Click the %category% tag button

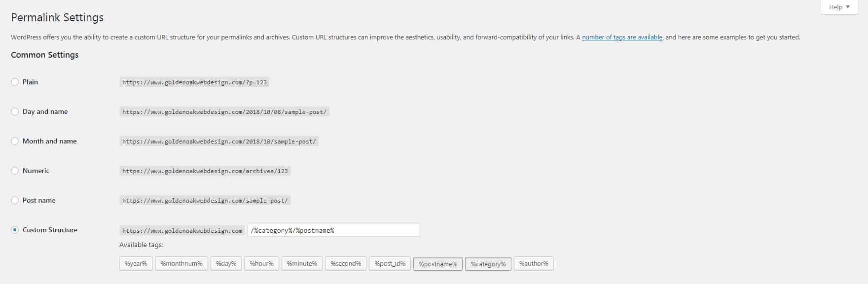(488, 263)
